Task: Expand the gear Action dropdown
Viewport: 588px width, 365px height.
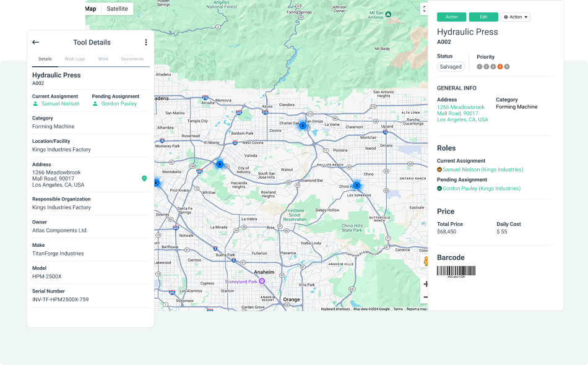Action: pos(516,17)
